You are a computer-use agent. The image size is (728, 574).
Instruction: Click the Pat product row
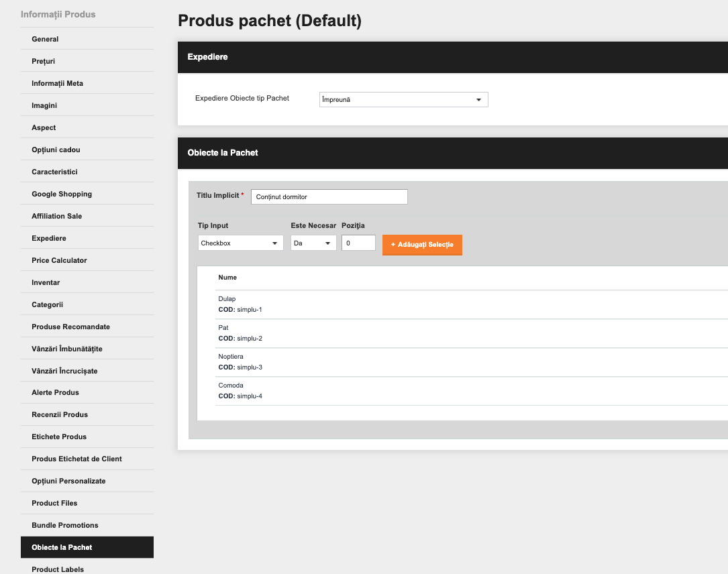click(x=472, y=333)
